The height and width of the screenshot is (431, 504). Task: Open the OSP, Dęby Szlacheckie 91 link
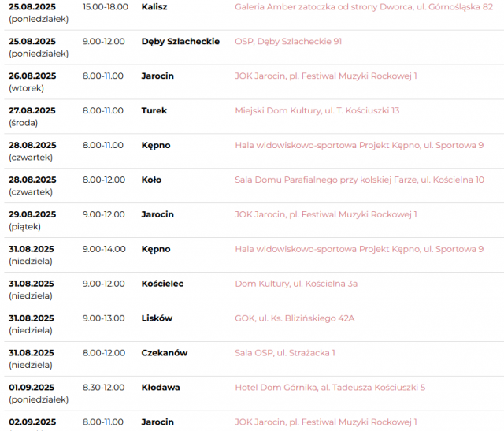click(x=288, y=42)
